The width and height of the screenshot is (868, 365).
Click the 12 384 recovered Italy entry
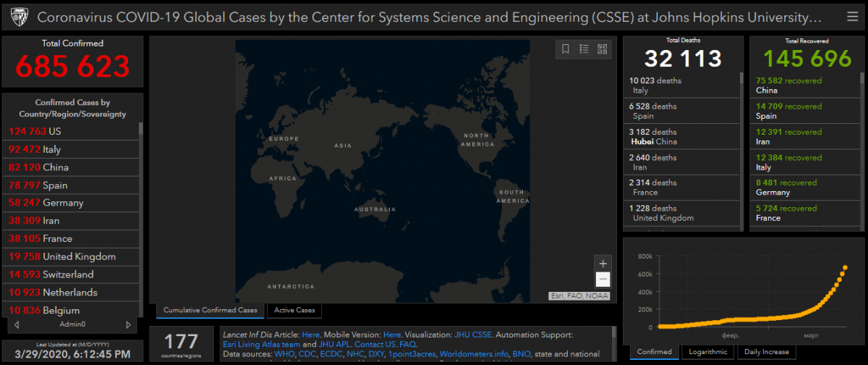coord(804,161)
